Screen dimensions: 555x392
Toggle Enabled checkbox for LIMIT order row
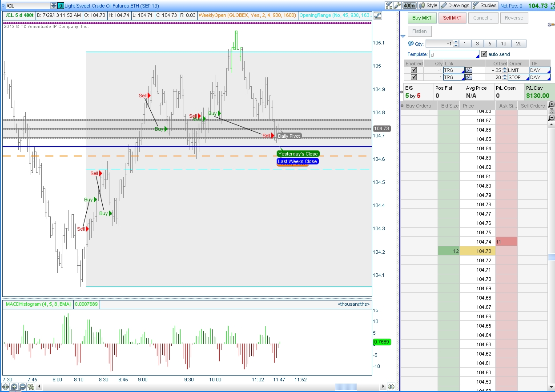(414, 70)
